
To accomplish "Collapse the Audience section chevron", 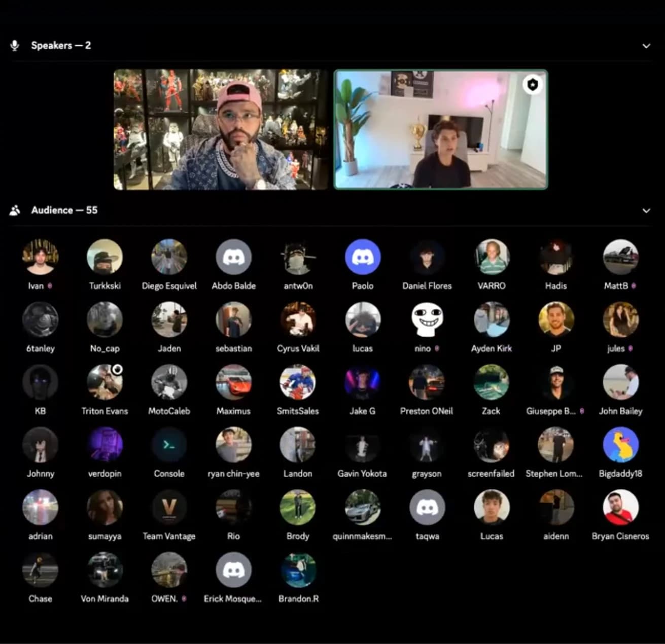I will tap(646, 210).
